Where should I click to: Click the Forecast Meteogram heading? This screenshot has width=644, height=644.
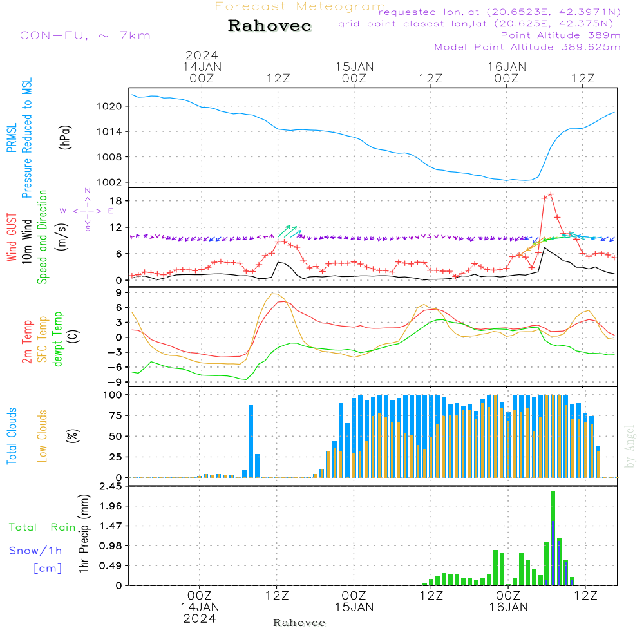click(x=300, y=6)
